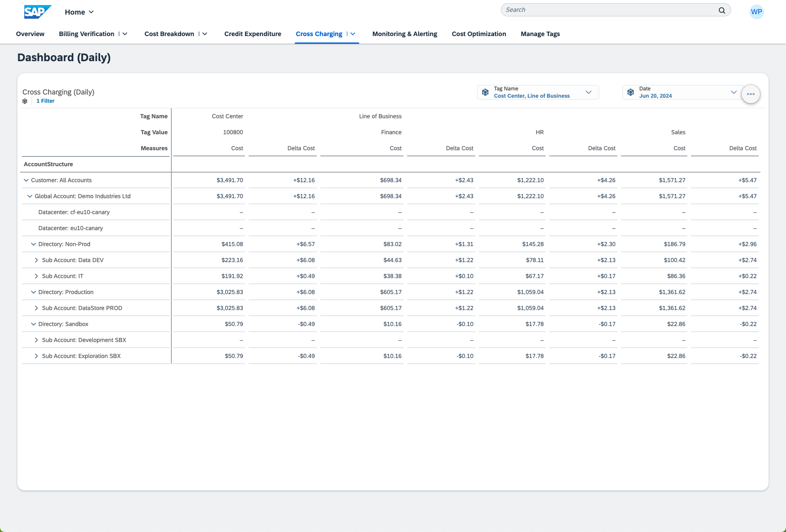Image resolution: width=786 pixels, height=532 pixels.
Task: Expand the Tag Name dropdown chevron
Action: (589, 92)
